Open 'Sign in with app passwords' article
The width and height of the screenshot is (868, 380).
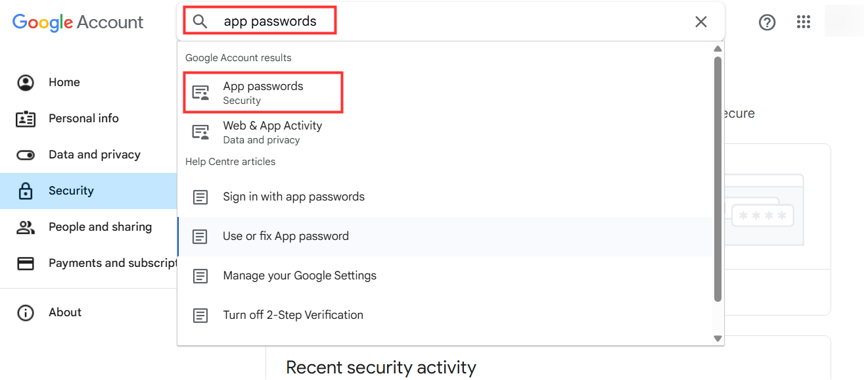click(x=293, y=197)
